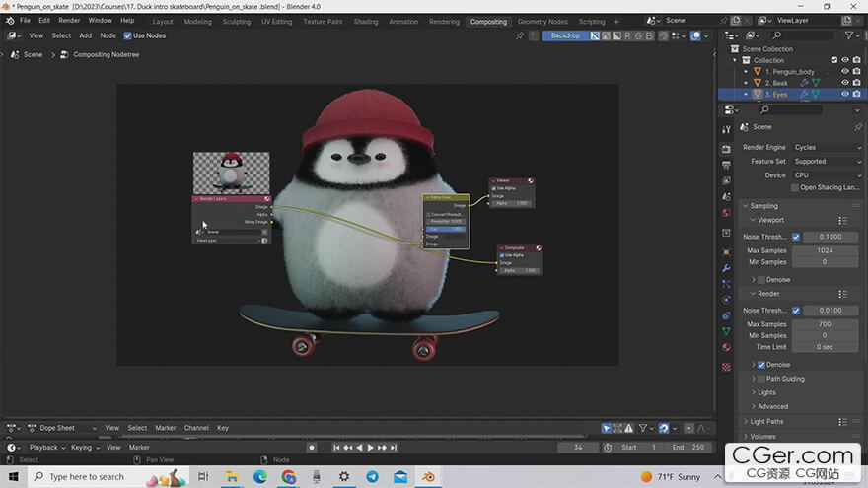Toggle the Collection exclude checkbox

point(833,60)
